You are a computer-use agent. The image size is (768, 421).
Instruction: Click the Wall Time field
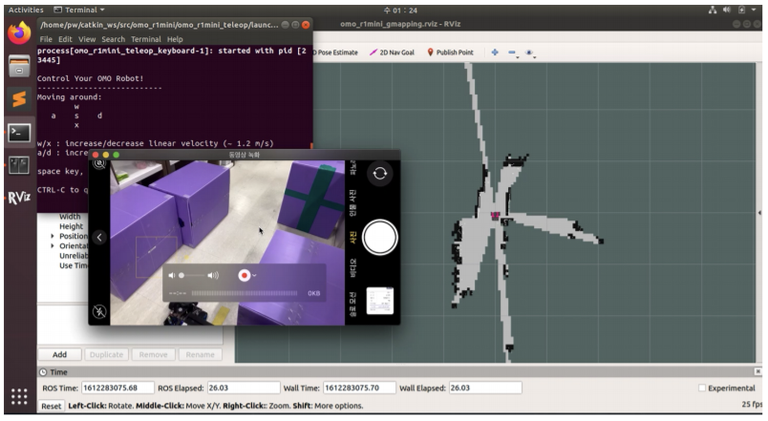coord(359,388)
